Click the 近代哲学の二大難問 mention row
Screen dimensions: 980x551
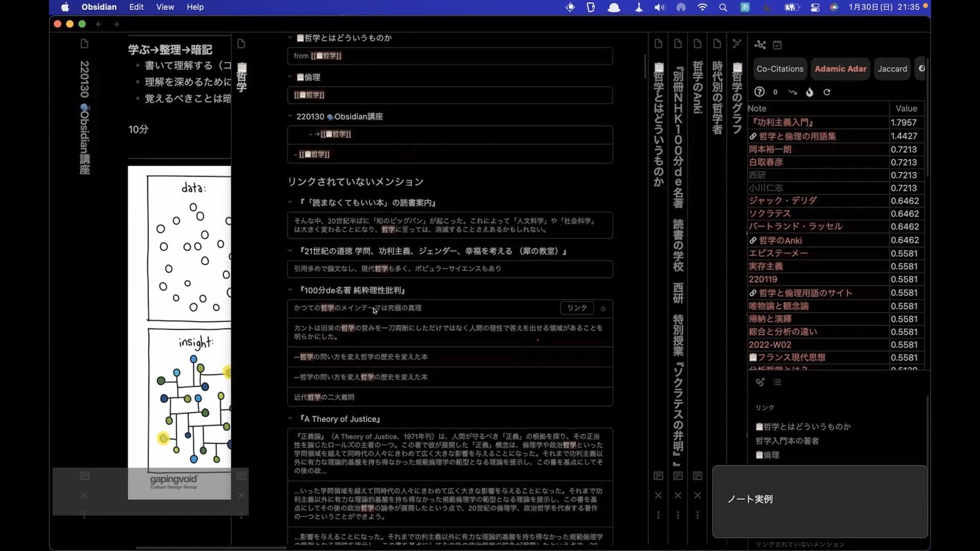tap(450, 397)
